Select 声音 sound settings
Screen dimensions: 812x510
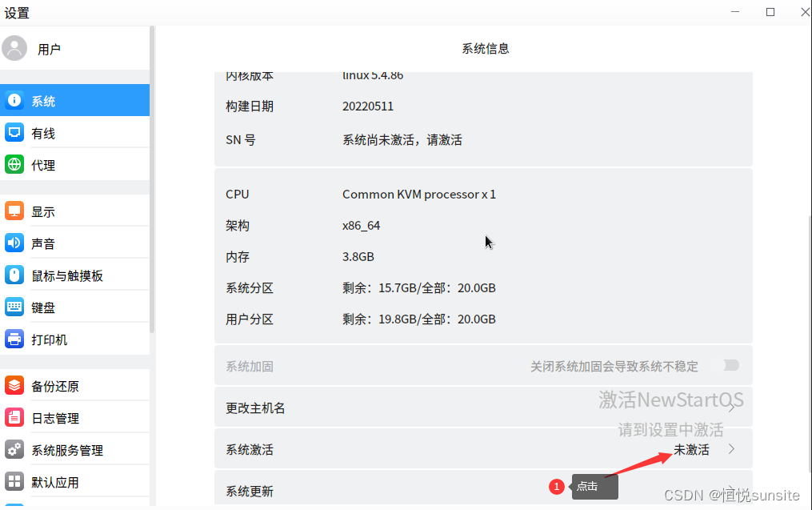tap(74, 243)
